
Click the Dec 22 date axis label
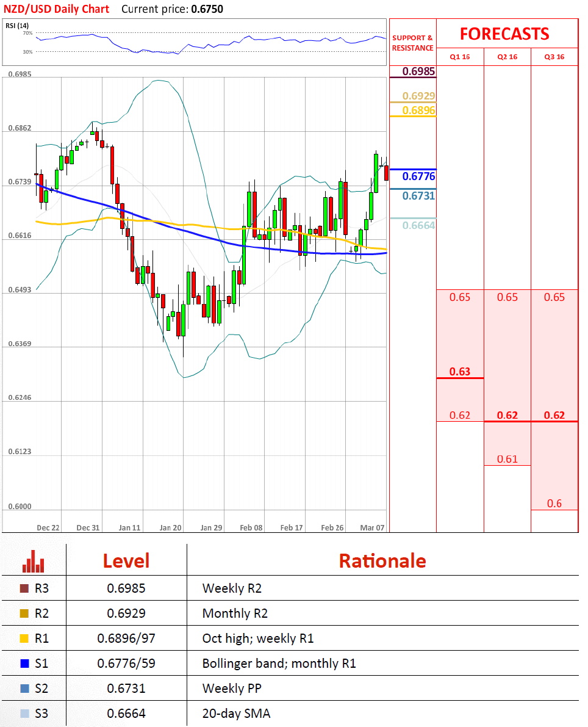(48, 527)
